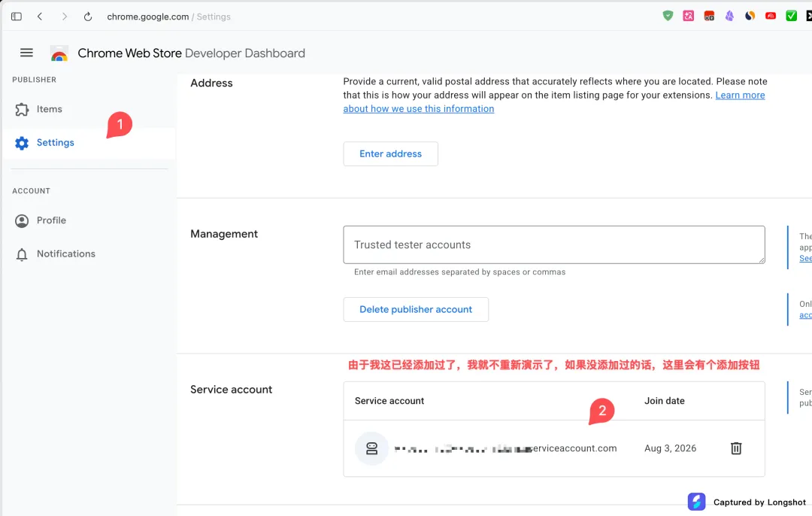
Task: Click the blue gear Settings icon
Action: point(22,143)
